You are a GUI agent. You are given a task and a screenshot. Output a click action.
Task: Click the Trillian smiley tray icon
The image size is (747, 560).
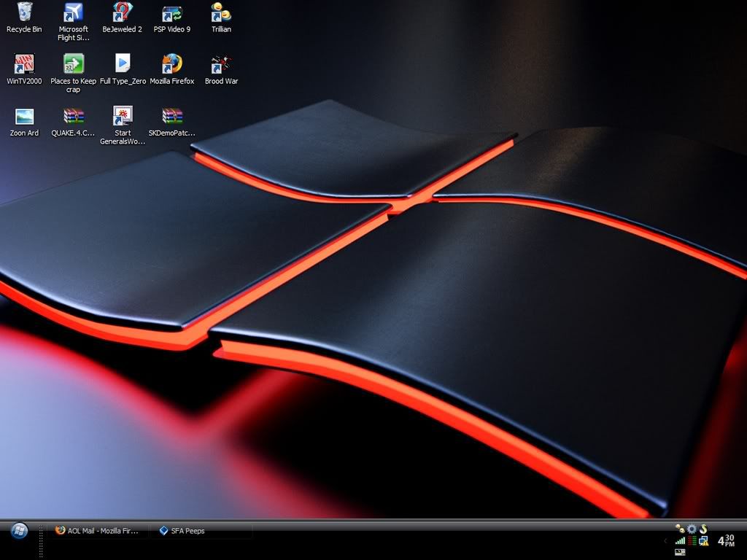click(x=680, y=529)
